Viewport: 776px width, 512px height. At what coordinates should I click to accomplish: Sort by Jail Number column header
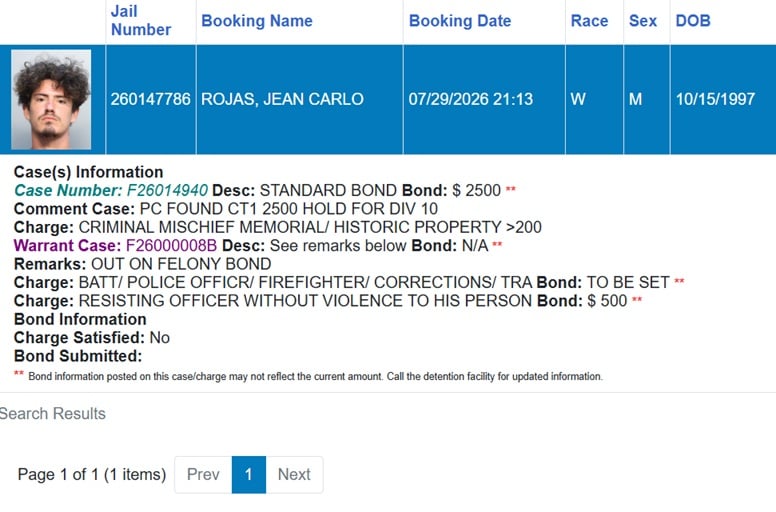click(x=141, y=21)
